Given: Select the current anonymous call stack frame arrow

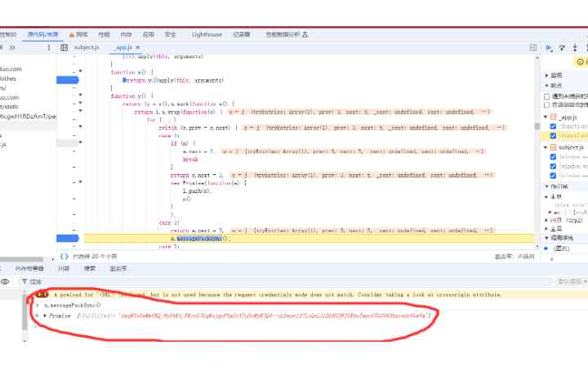Looking at the screenshot, I should click(546, 249).
